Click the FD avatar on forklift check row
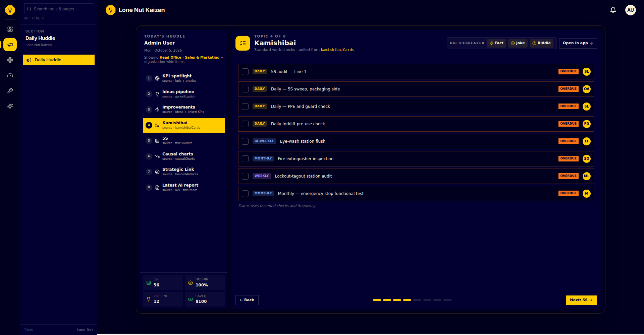This screenshot has width=644, height=335. coord(587,124)
